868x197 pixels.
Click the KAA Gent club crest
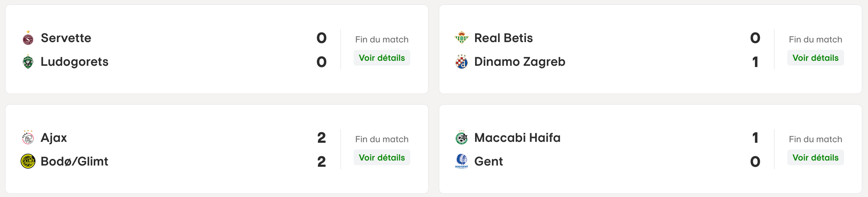pos(462,161)
